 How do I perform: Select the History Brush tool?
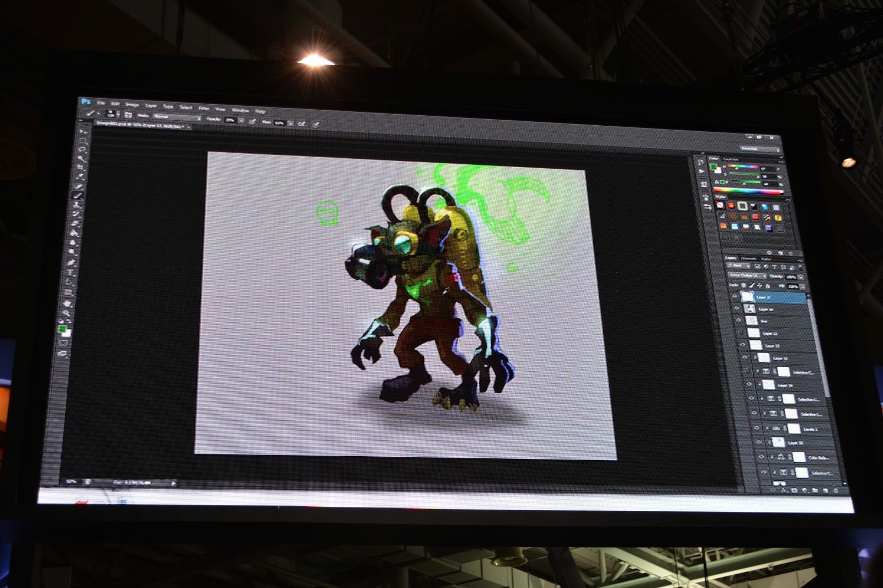(x=76, y=214)
